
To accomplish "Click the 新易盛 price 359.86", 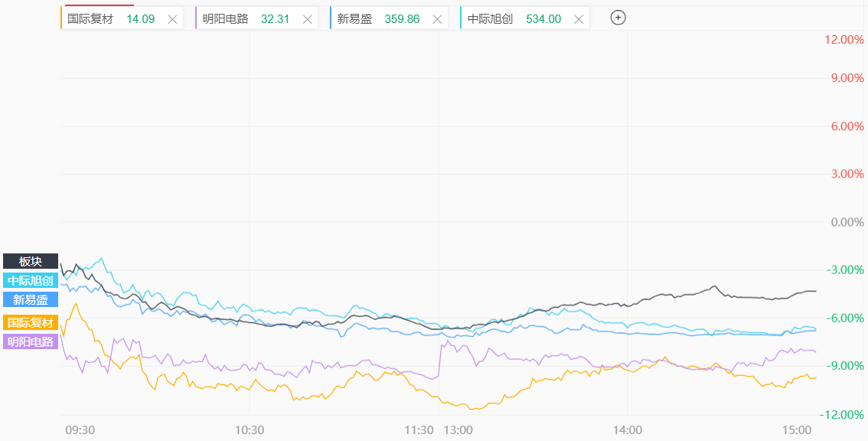I will click(400, 19).
